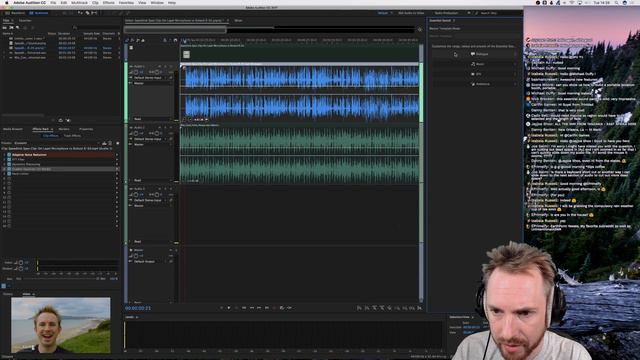This screenshot has width=640, height=360.
Task: Toggle power for Graphic Equalizer effect
Action: coord(9,169)
